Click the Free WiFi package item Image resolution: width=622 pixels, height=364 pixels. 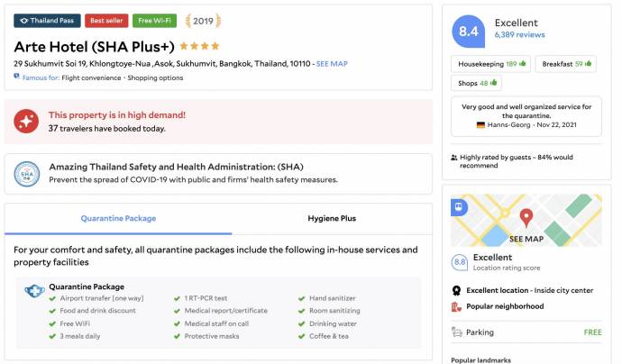point(75,323)
